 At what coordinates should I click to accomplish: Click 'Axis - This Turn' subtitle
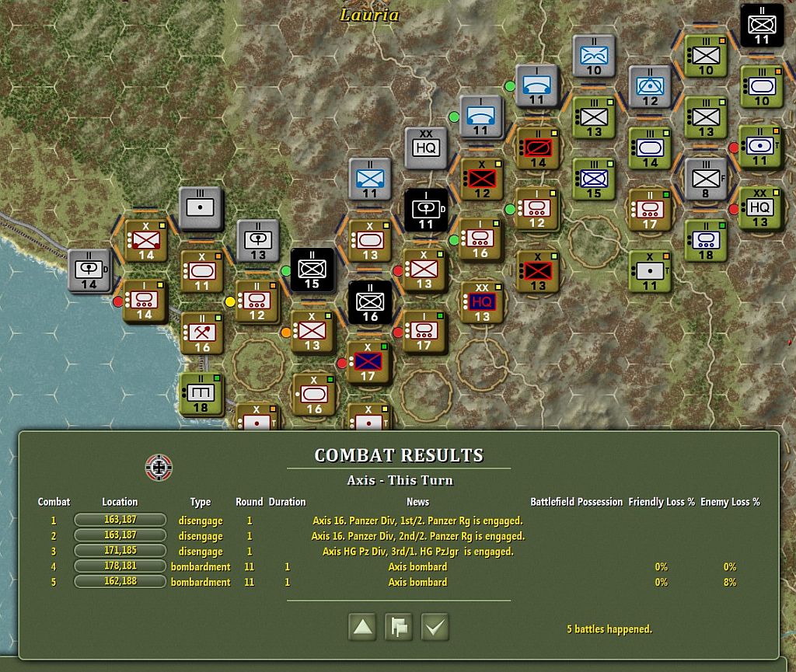pos(400,480)
